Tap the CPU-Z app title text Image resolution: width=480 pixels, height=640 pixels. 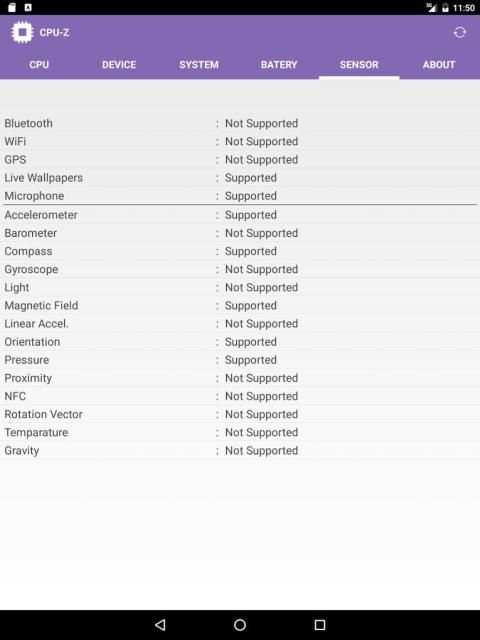[x=55, y=33]
